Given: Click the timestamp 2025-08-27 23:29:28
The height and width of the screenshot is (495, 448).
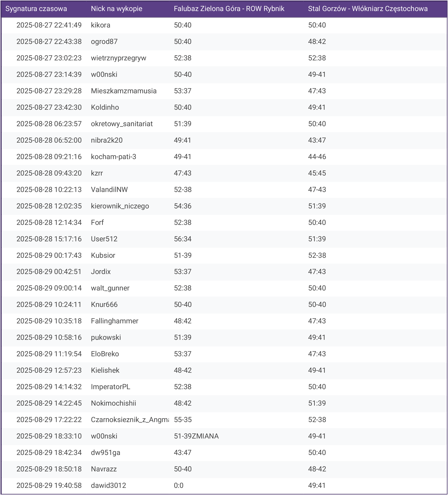Looking at the screenshot, I should (49, 91).
